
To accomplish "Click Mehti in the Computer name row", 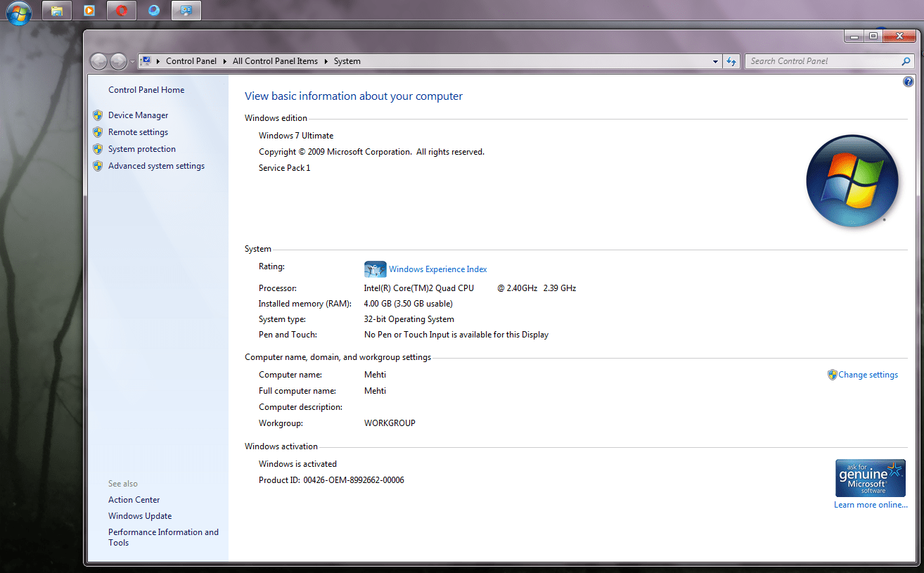I will (x=375, y=375).
